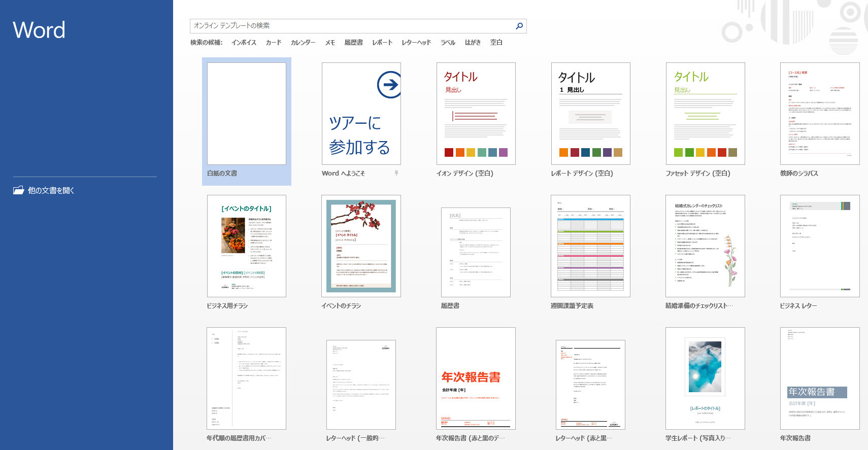This screenshot has width=868, height=450.
Task: Search suggested term はがき
Action: pyautogui.click(x=473, y=43)
